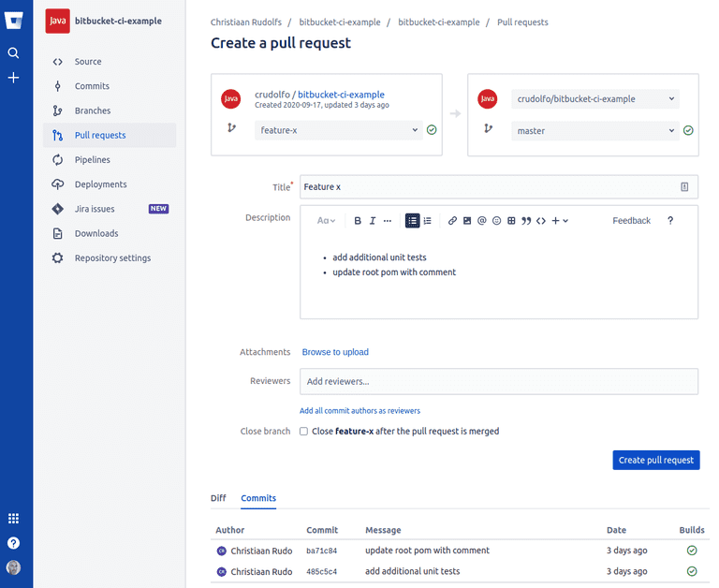Open Christiaan Rudolfs breadcrumb link
719x588 pixels.
click(246, 22)
